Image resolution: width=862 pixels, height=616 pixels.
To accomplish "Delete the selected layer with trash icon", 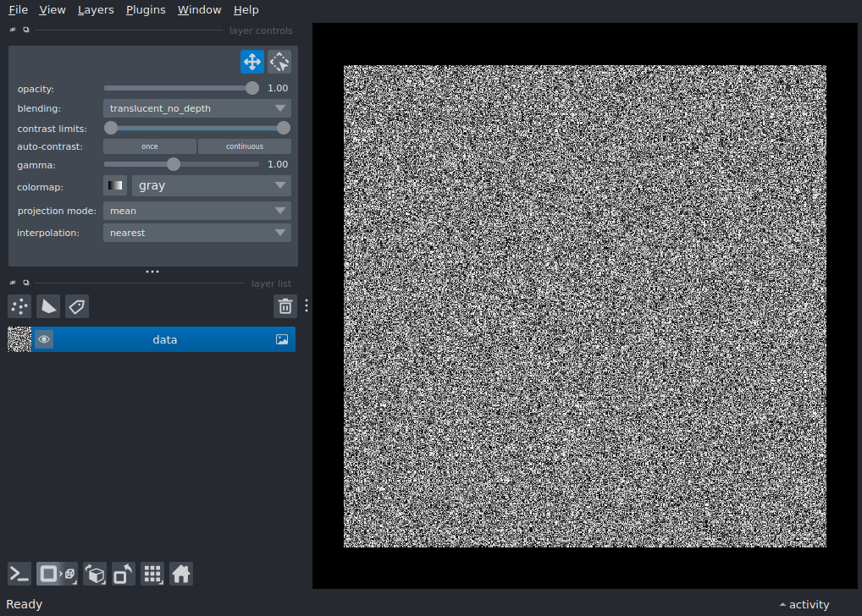I will tap(285, 306).
